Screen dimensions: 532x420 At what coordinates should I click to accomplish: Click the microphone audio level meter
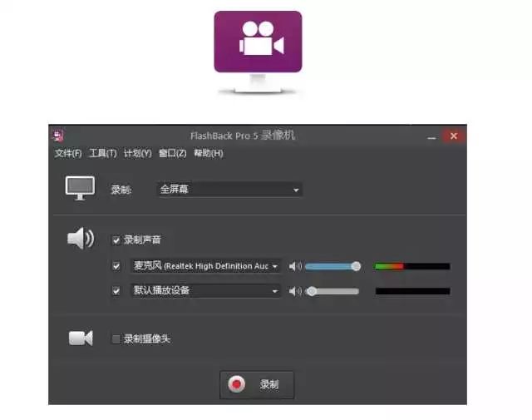click(x=412, y=266)
